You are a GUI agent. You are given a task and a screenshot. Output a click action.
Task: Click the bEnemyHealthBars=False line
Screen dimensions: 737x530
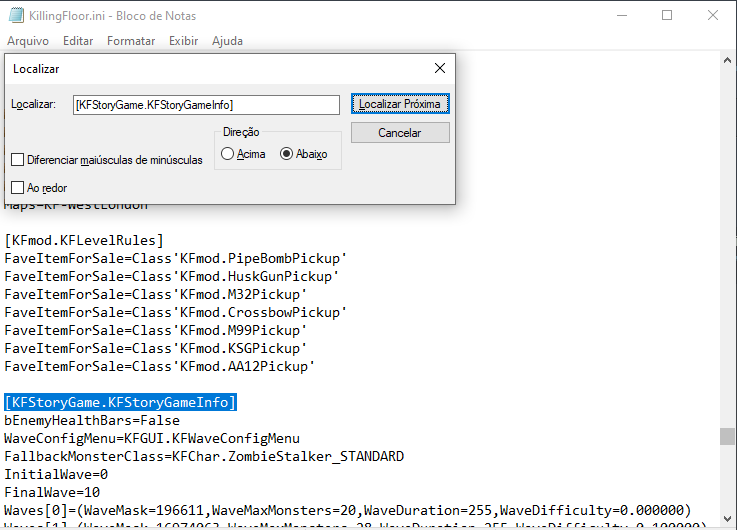[x=92, y=421]
